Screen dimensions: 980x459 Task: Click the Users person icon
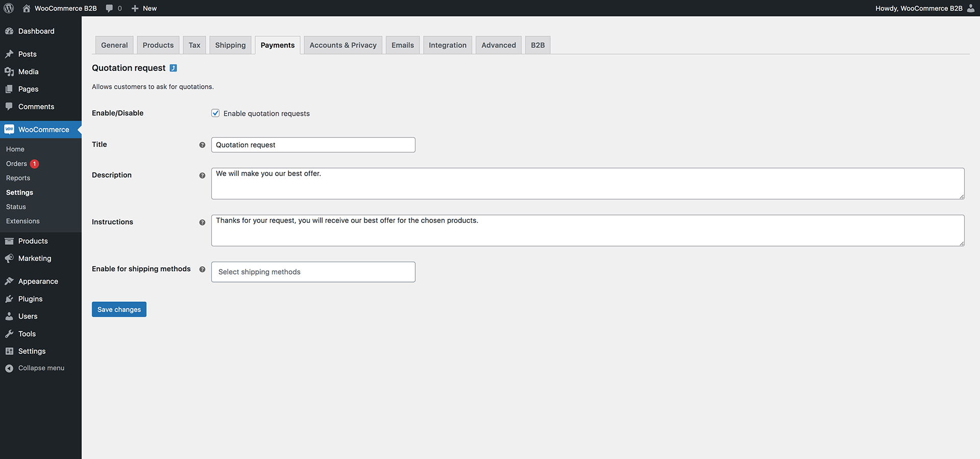pyautogui.click(x=9, y=316)
